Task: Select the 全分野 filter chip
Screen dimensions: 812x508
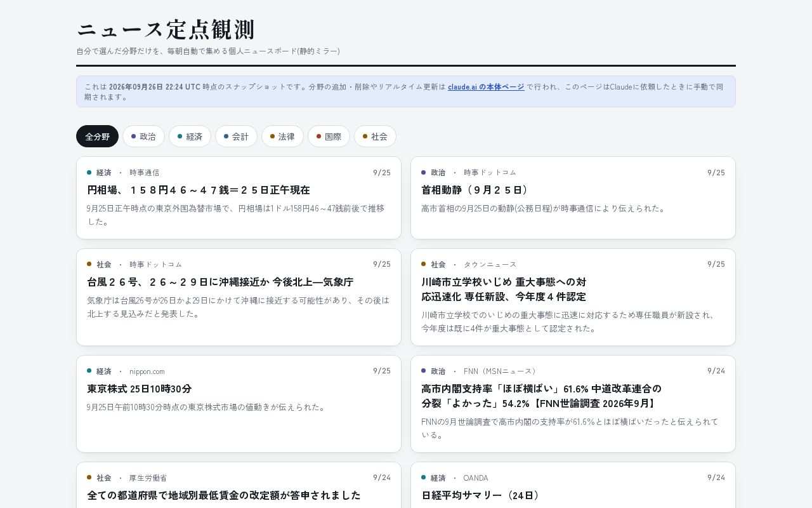Action: coord(97,137)
